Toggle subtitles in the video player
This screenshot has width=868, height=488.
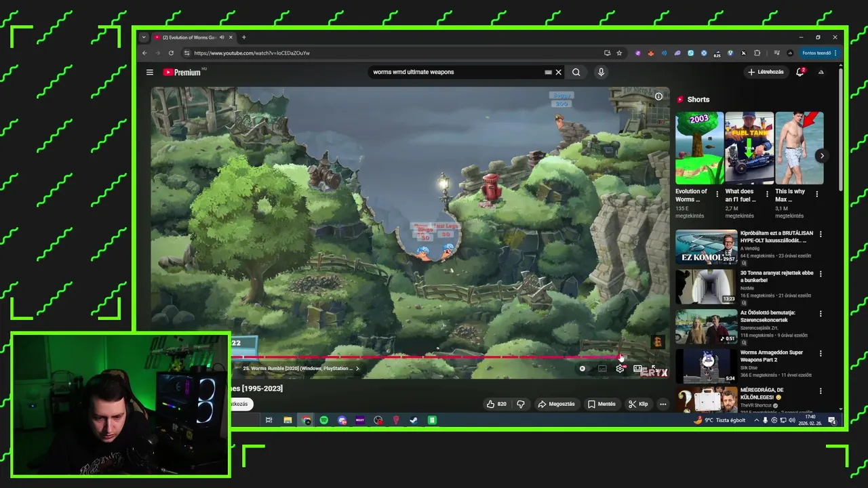(602, 369)
